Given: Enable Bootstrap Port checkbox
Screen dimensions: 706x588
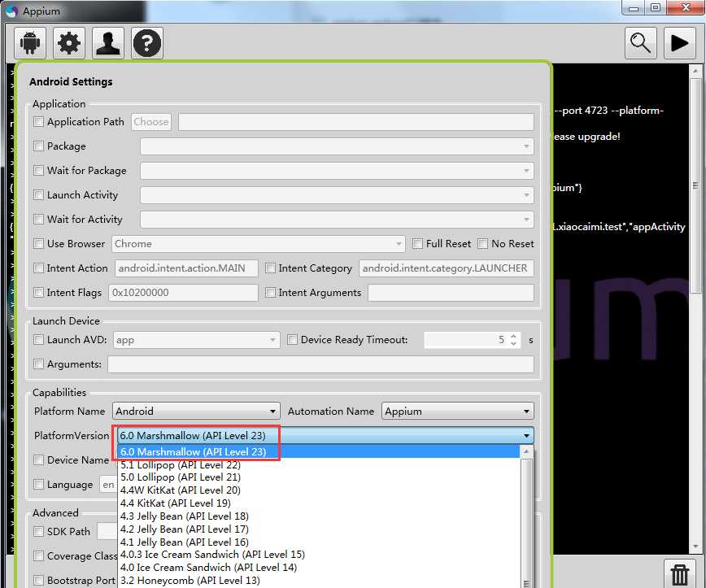Looking at the screenshot, I should [39, 580].
